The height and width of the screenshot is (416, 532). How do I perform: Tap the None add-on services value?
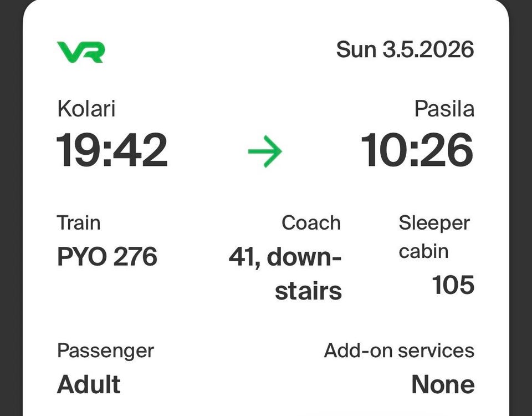pos(442,384)
